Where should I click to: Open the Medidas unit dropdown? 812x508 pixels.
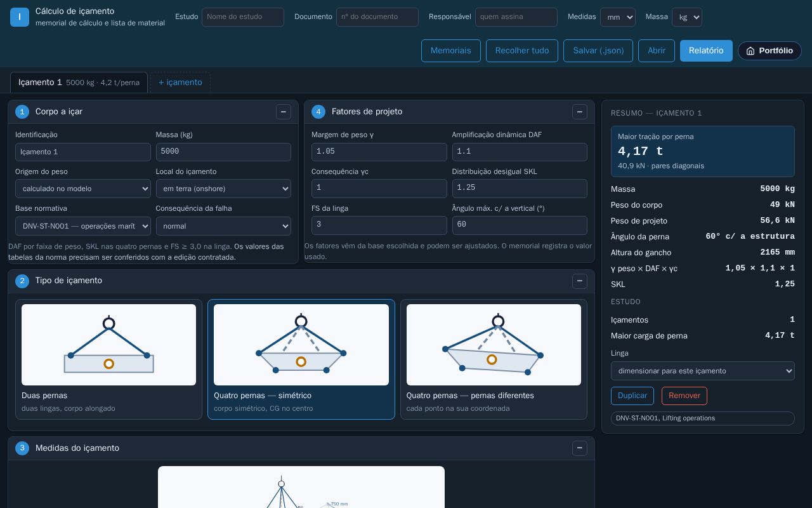point(618,17)
